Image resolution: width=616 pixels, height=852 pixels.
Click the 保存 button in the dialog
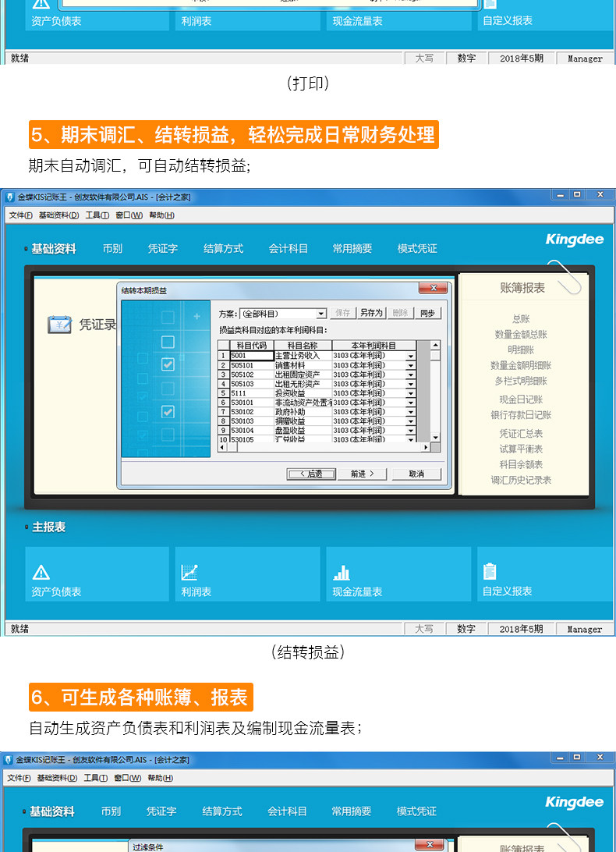pyautogui.click(x=343, y=313)
